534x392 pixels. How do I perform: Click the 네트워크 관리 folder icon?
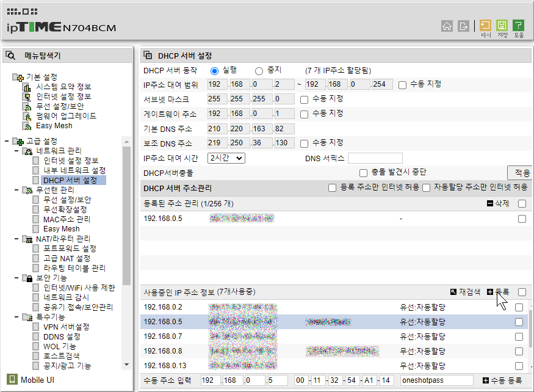(27, 151)
